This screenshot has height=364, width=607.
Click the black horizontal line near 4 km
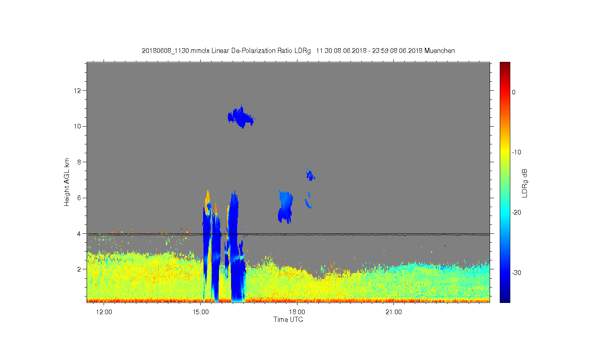[289, 234]
